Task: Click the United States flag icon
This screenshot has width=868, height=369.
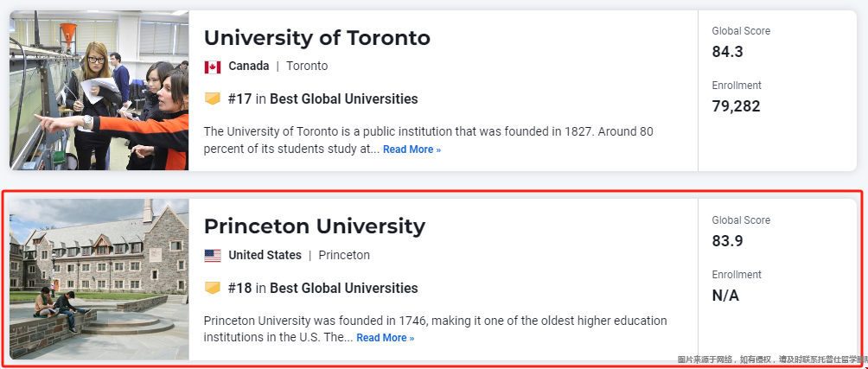Action: tap(213, 256)
